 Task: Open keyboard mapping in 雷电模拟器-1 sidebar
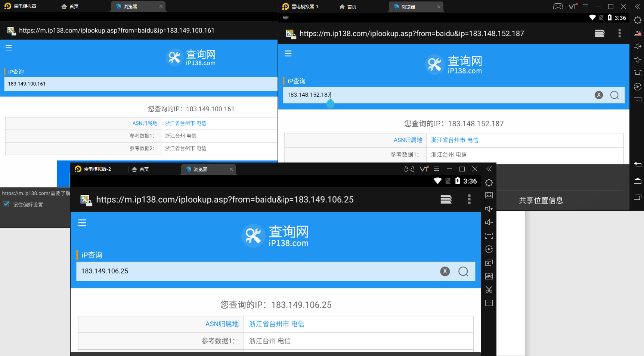click(638, 33)
